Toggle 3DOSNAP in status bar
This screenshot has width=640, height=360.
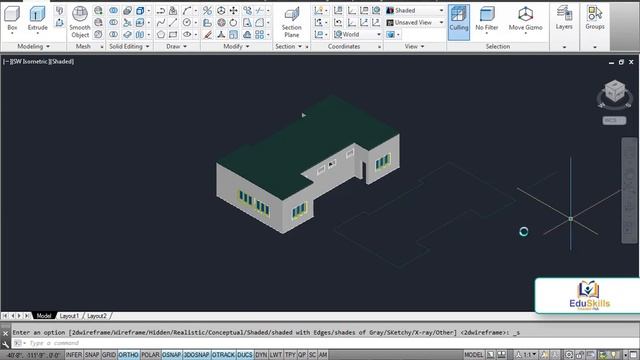[196, 355]
